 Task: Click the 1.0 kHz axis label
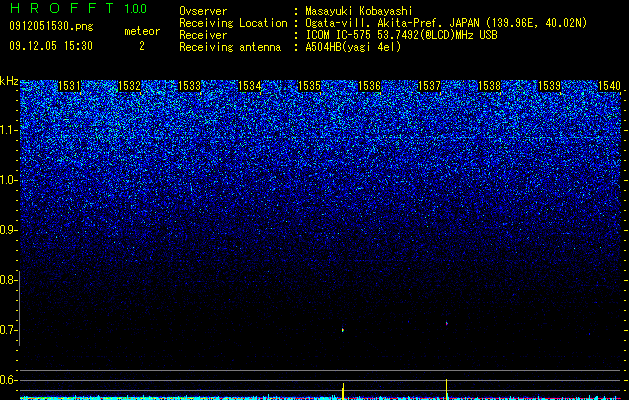point(7,180)
